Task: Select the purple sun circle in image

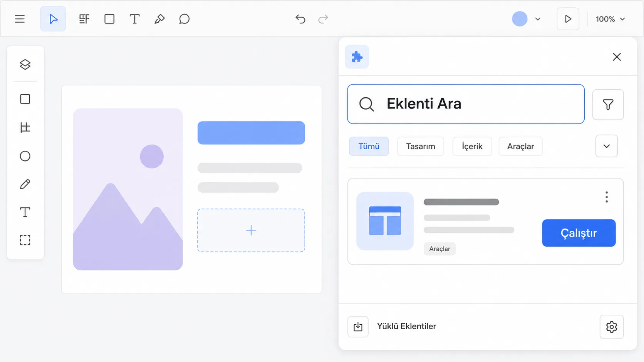Action: (x=152, y=156)
